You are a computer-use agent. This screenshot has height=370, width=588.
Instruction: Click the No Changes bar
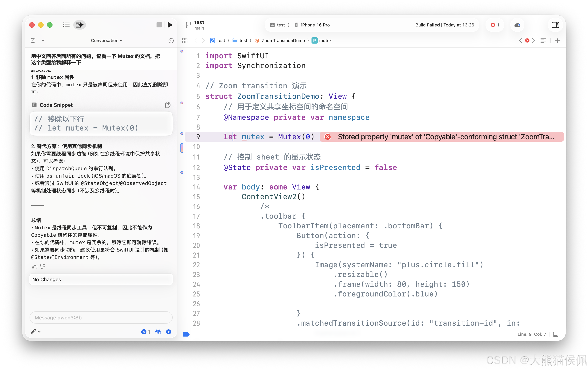[101, 279]
